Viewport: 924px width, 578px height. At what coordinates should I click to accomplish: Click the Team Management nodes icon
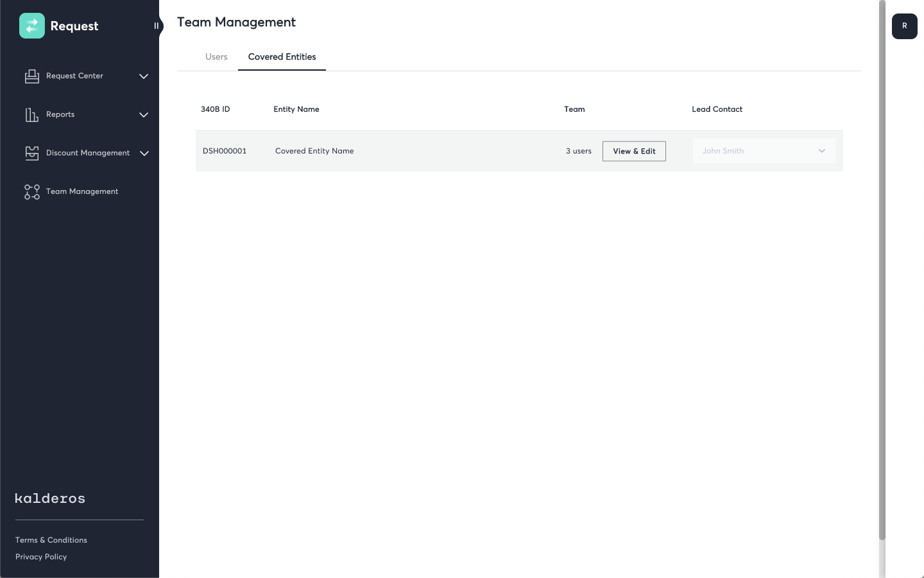click(32, 192)
